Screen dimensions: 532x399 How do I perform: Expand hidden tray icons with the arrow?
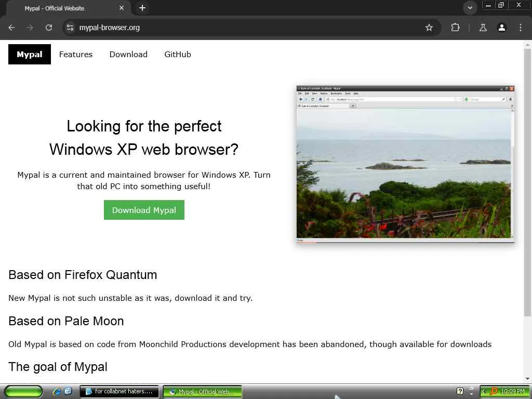(484, 392)
